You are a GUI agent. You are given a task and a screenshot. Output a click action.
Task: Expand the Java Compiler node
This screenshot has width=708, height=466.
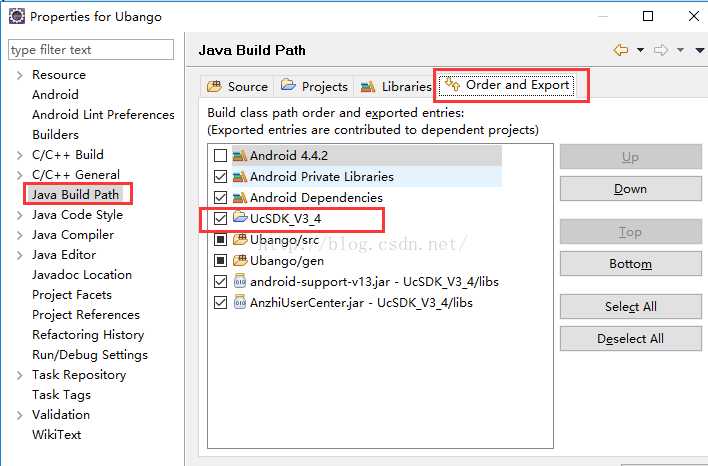[x=19, y=235]
